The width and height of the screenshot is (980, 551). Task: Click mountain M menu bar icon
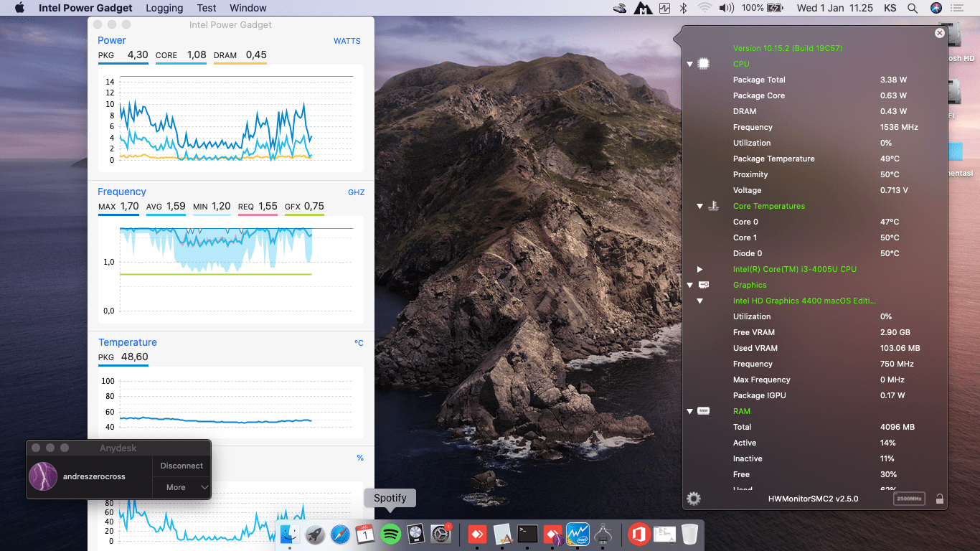point(641,8)
